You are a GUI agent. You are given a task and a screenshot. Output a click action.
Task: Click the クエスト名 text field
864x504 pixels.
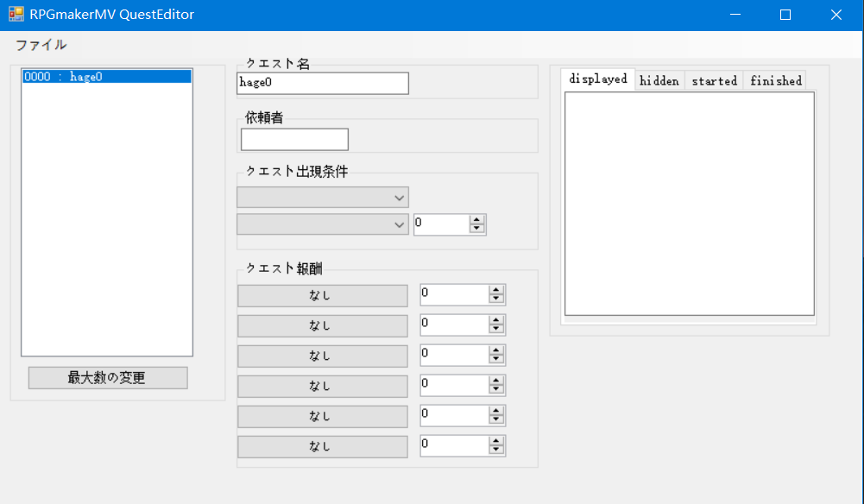click(323, 83)
